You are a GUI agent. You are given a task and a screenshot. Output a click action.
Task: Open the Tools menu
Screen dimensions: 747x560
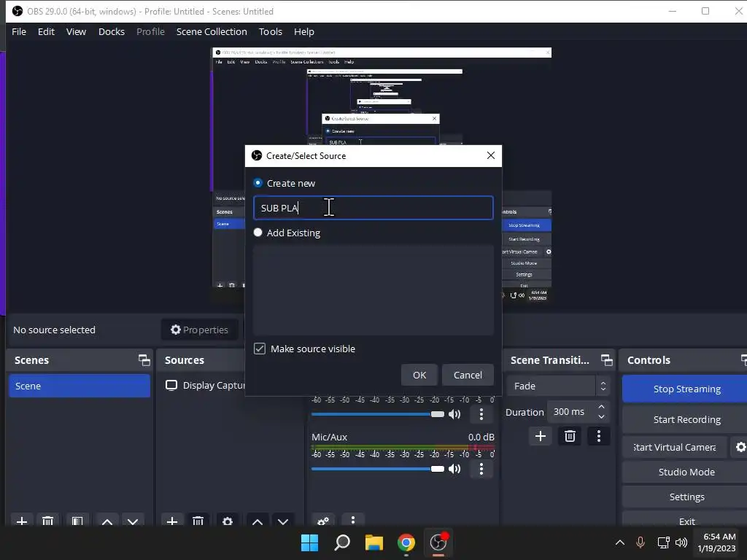pos(271,31)
